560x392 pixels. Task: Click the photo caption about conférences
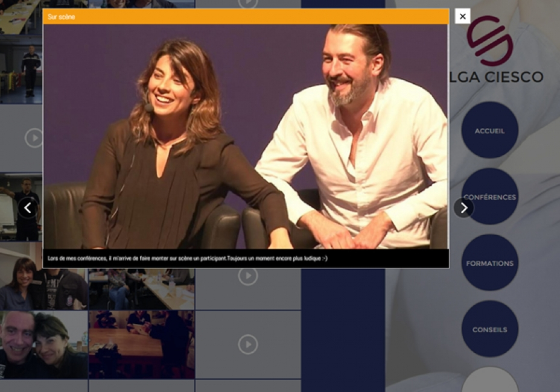pos(188,258)
